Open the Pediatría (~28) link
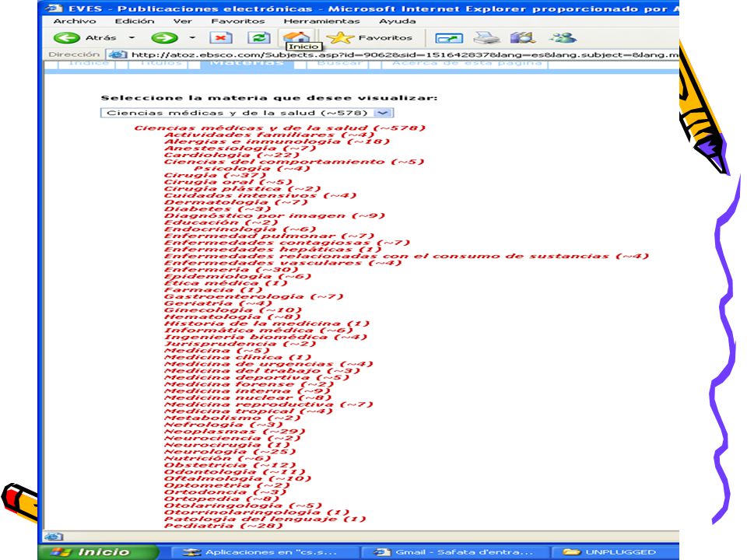This screenshot has height=560, width=747. 223,525
